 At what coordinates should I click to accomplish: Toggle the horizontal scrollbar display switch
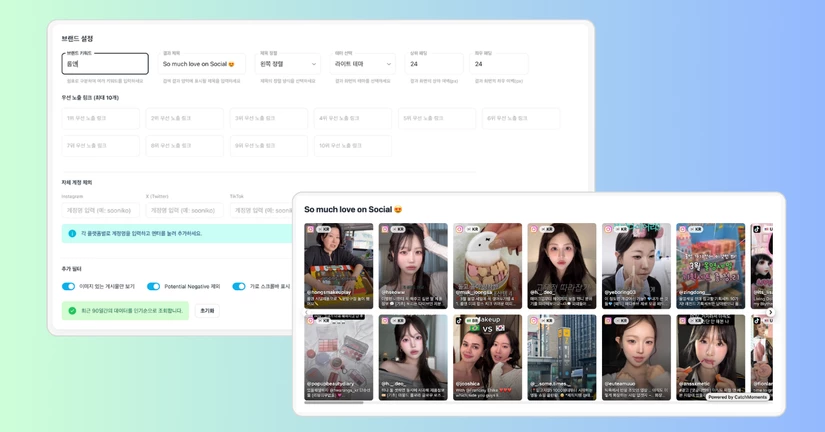(x=239, y=286)
